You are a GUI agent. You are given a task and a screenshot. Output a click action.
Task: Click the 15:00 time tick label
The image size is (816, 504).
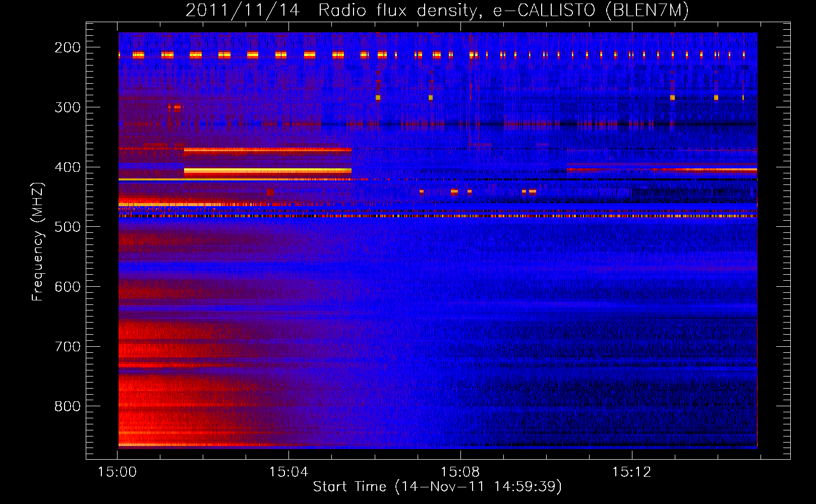pos(117,472)
